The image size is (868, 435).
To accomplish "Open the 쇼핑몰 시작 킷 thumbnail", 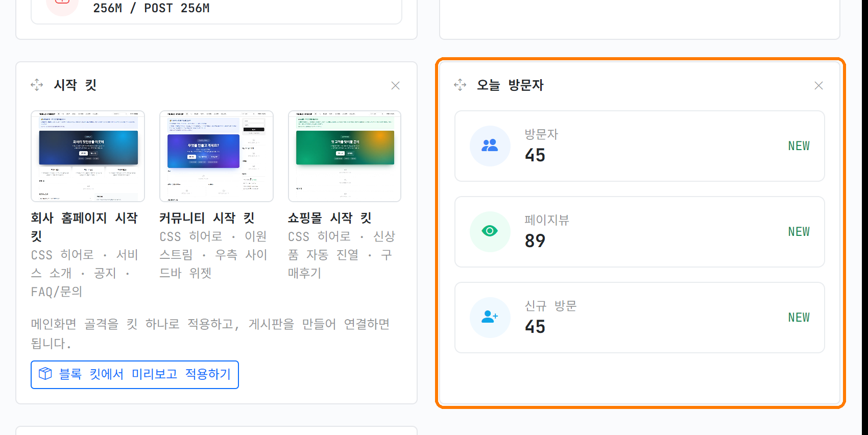I will coord(345,156).
